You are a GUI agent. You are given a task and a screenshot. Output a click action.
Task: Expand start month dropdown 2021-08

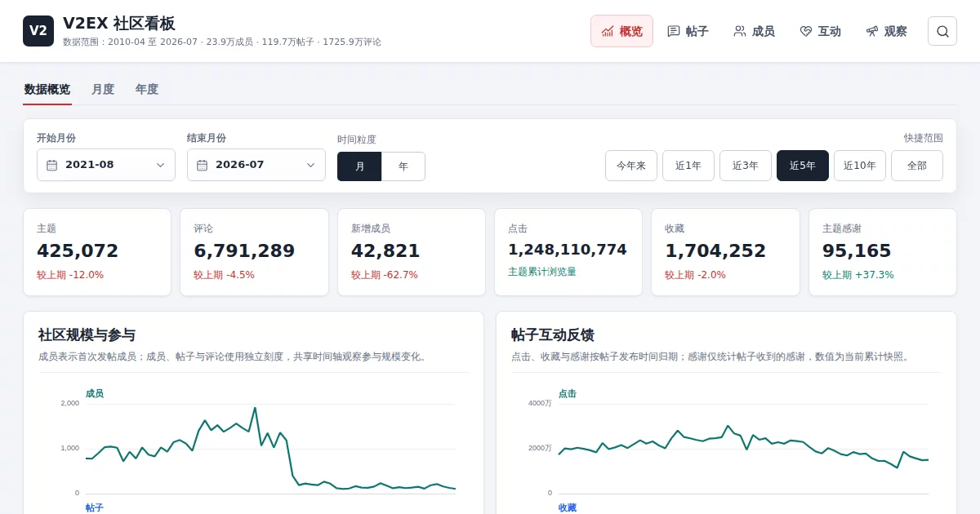(106, 165)
